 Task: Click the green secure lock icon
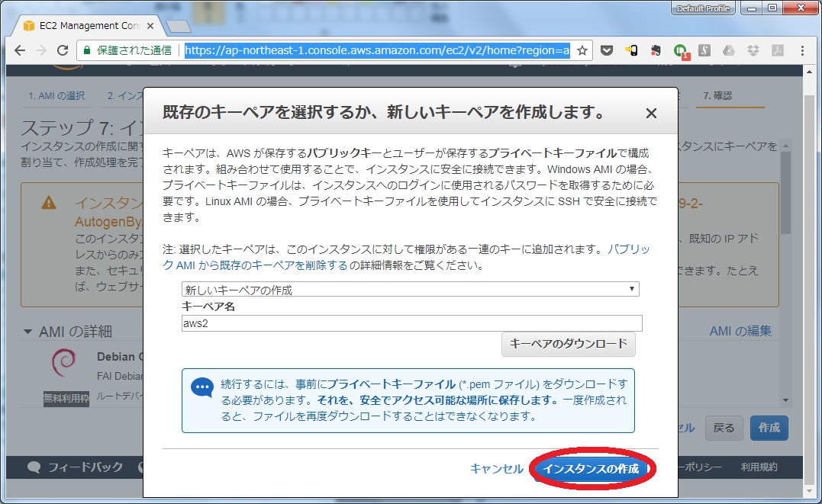(x=87, y=50)
